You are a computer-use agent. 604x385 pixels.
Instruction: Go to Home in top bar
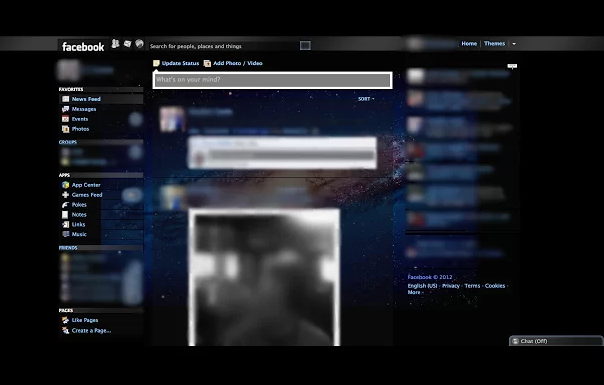469,44
